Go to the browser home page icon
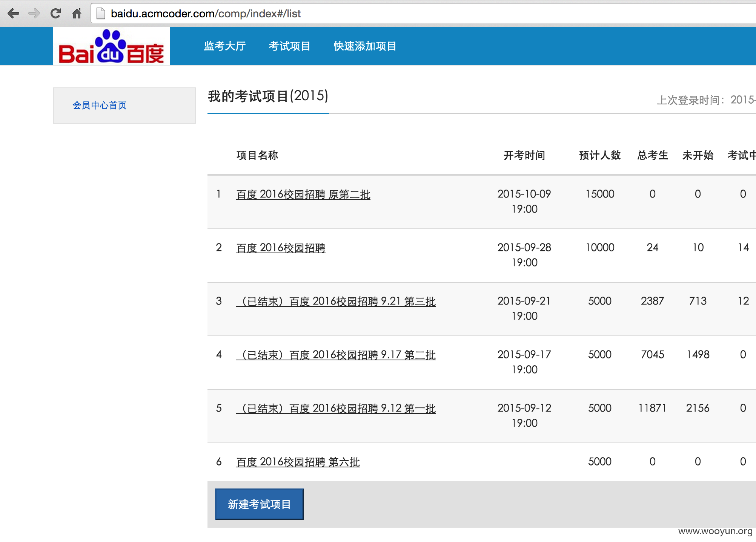 coord(77,14)
